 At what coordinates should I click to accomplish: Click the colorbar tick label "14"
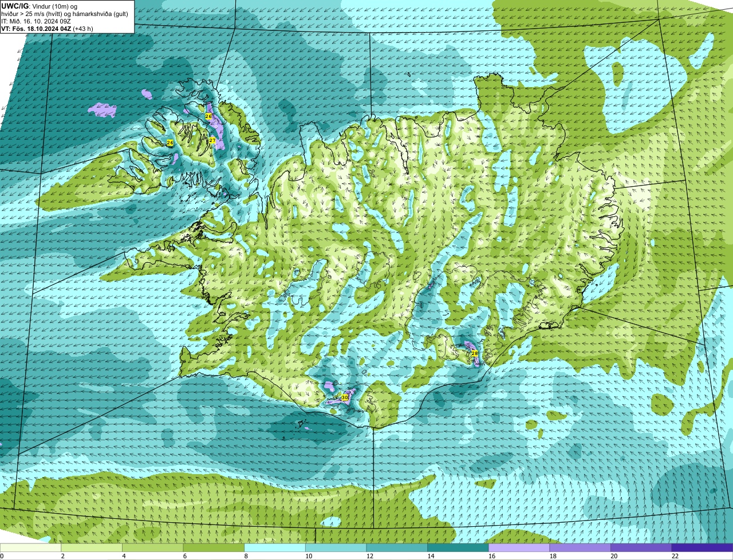coord(431,556)
